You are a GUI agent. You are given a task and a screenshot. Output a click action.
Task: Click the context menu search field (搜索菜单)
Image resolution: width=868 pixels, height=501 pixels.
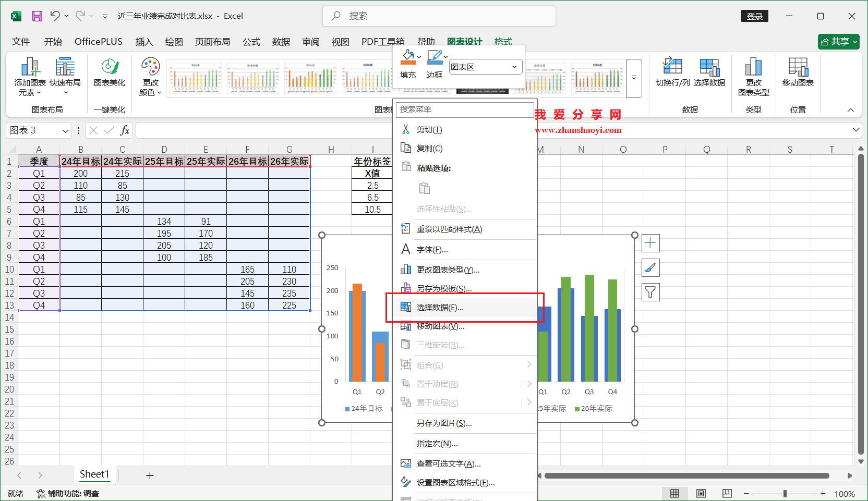465,109
